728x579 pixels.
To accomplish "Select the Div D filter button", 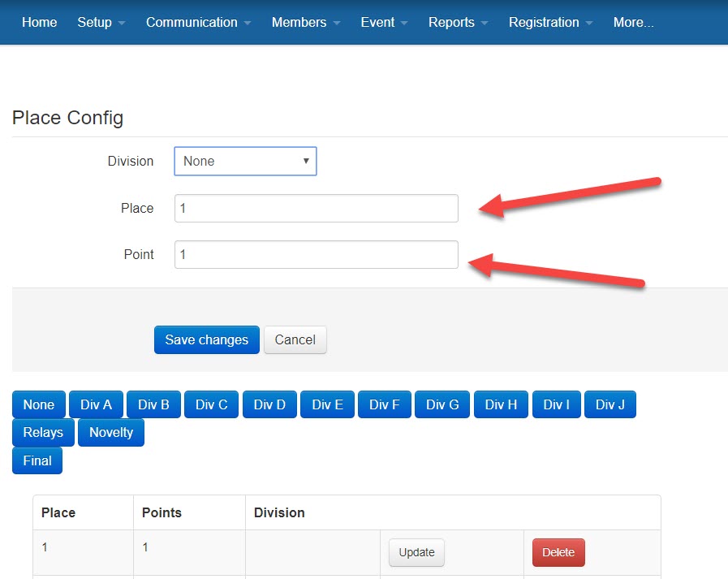I will coord(269,404).
